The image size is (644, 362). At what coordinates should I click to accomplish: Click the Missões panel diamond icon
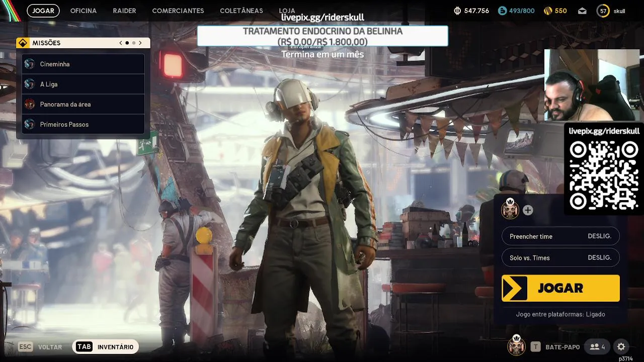coord(23,43)
